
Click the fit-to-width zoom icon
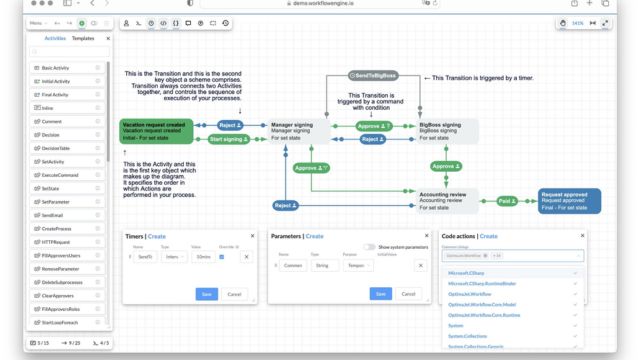coord(593,23)
